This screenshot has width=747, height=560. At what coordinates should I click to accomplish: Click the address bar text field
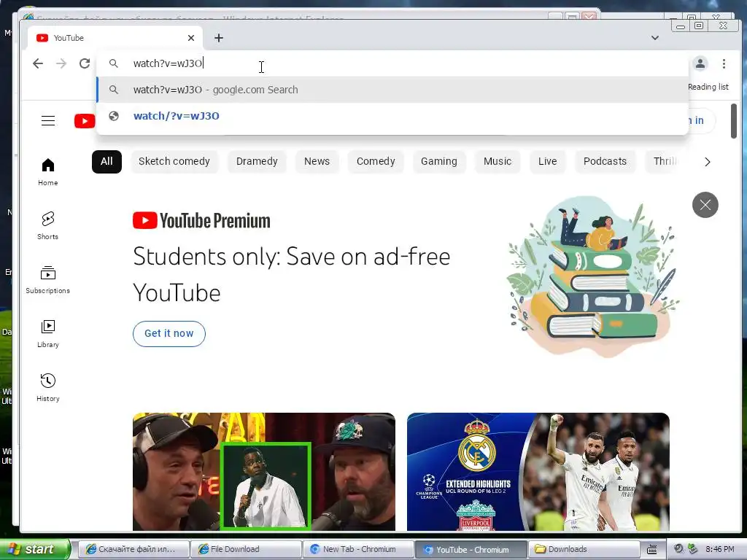392,63
